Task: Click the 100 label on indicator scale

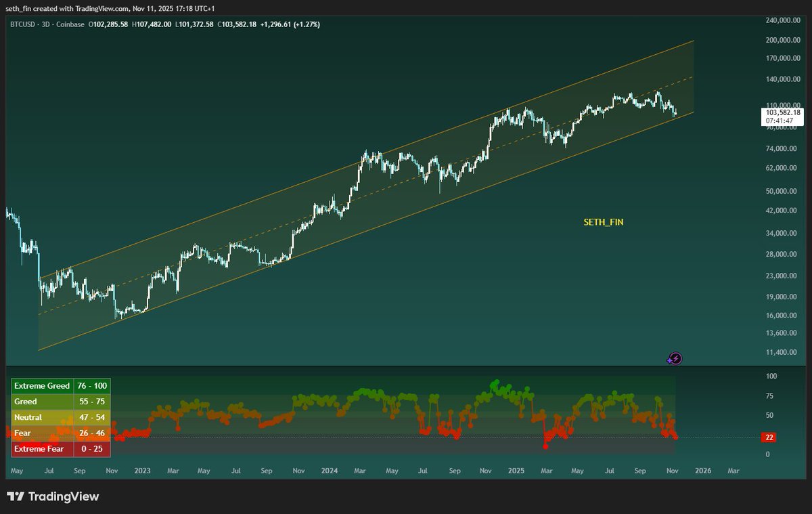Action: click(771, 376)
